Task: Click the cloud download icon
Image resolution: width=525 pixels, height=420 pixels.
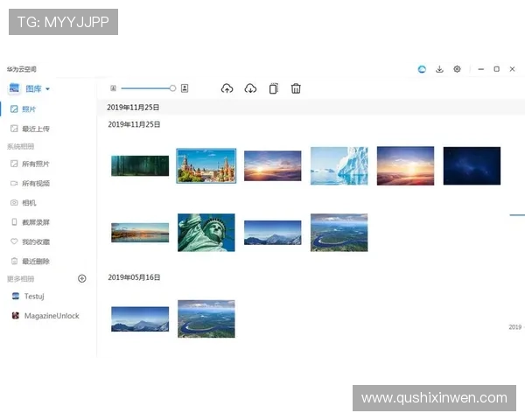Action: (x=250, y=88)
